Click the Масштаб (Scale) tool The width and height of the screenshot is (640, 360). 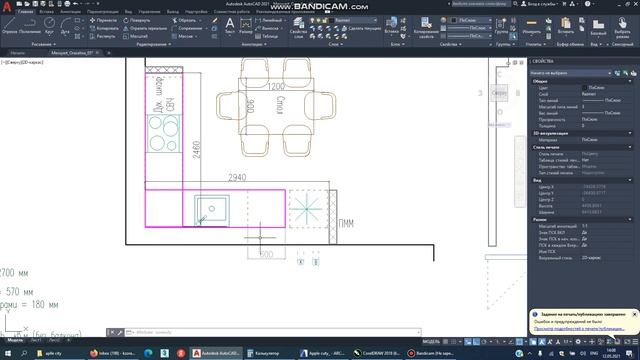[x=135, y=36]
